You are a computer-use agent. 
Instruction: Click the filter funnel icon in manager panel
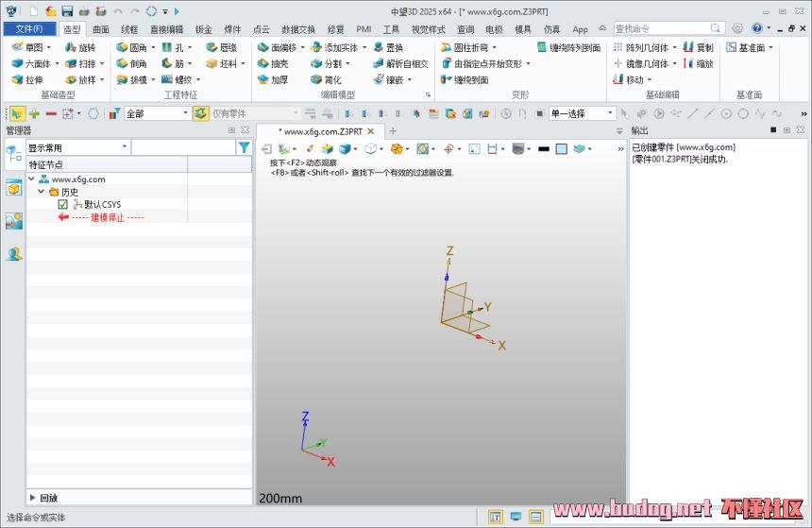(245, 147)
